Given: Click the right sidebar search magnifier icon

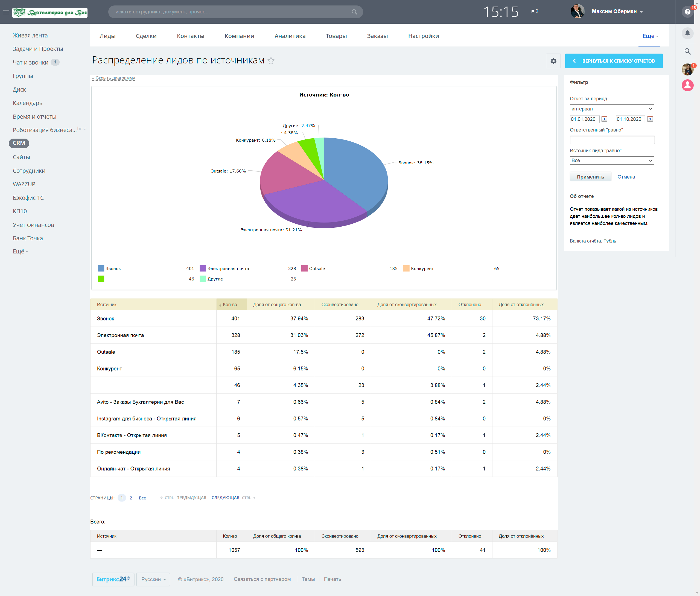Looking at the screenshot, I should pos(687,51).
